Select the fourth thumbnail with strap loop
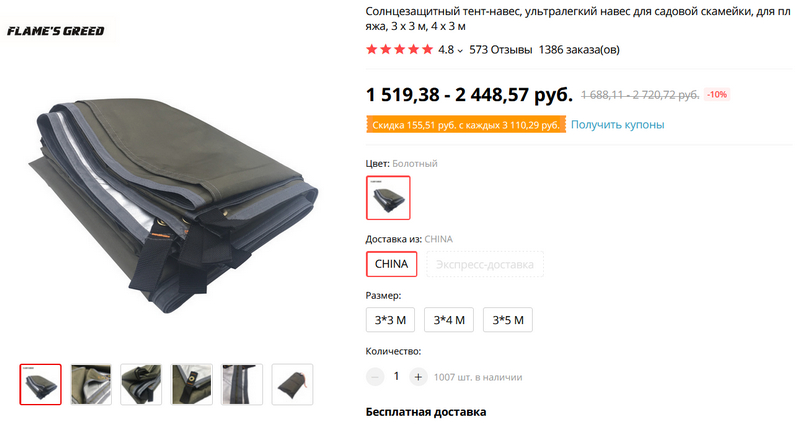 (191, 384)
